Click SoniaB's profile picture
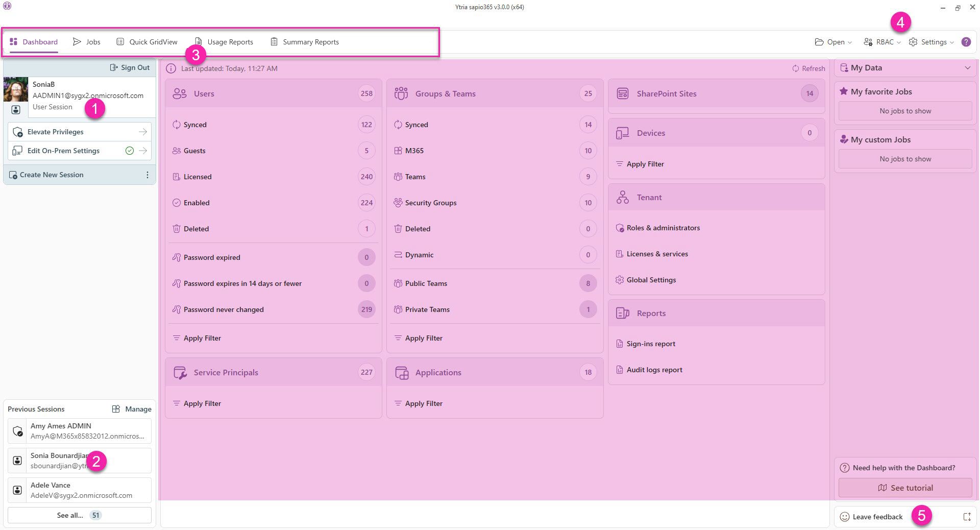This screenshot has width=980, height=530. point(16,89)
